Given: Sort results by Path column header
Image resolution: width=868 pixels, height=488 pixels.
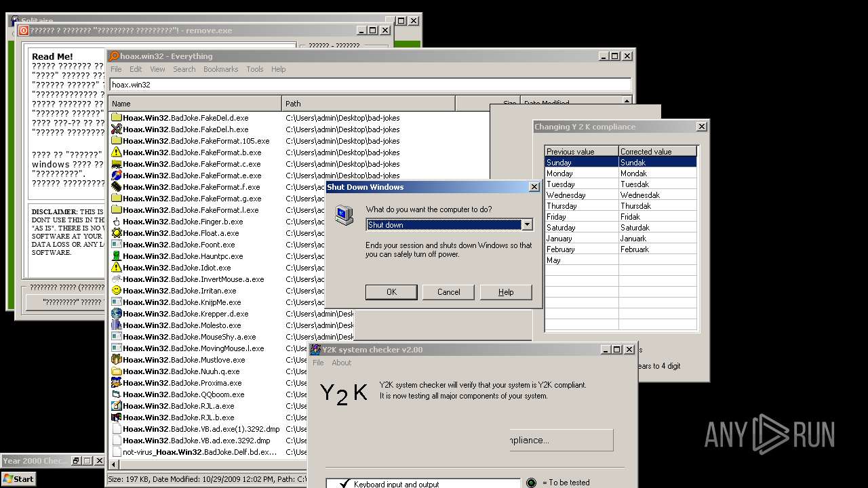Looking at the screenshot, I should click(368, 104).
